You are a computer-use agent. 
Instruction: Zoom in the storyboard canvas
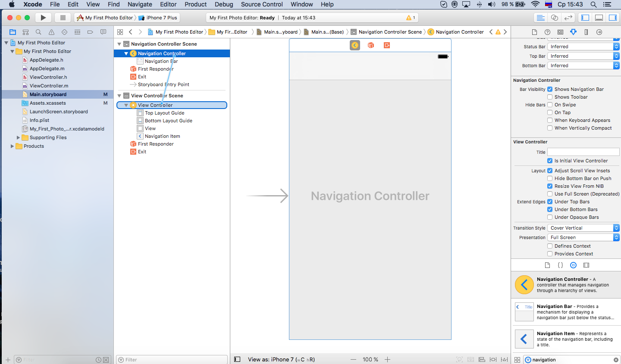387,359
